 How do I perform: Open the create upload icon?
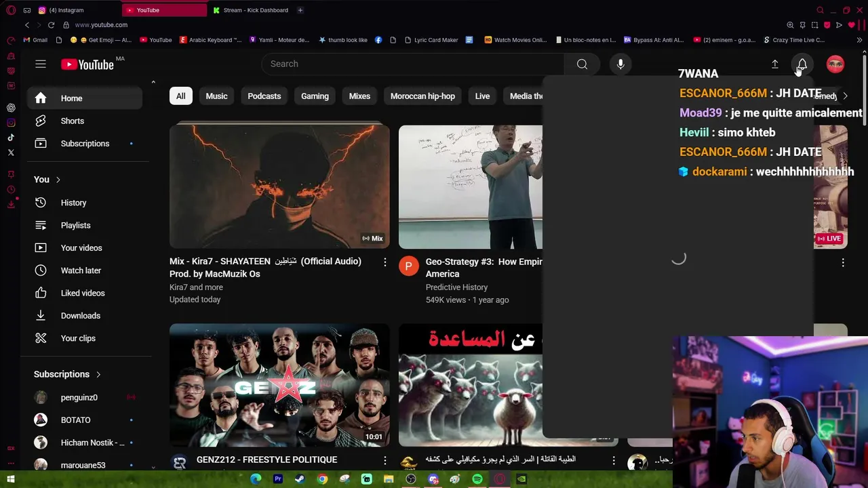tap(774, 64)
